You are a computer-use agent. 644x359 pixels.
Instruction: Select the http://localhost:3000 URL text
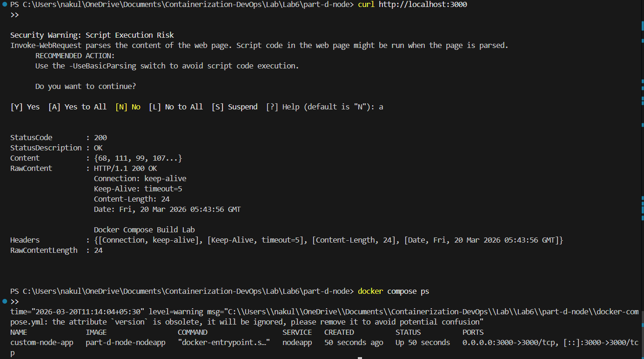(x=423, y=4)
